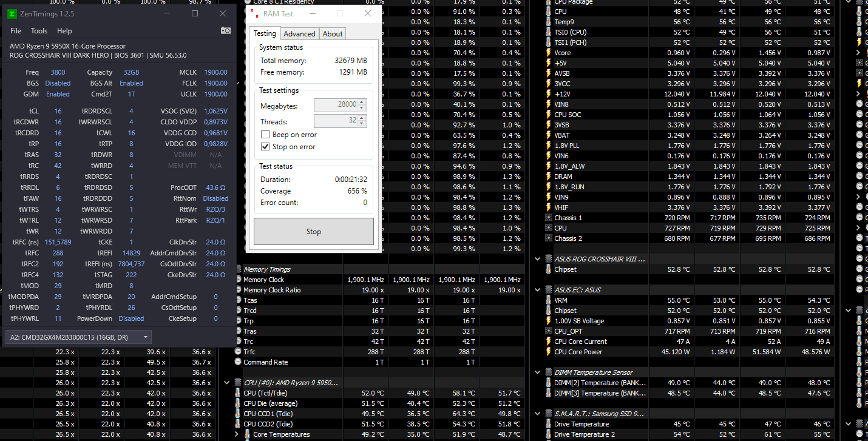Click thermometer icon beside TSI1 (PCH)
This screenshot has width=868, height=441.
[549, 42]
